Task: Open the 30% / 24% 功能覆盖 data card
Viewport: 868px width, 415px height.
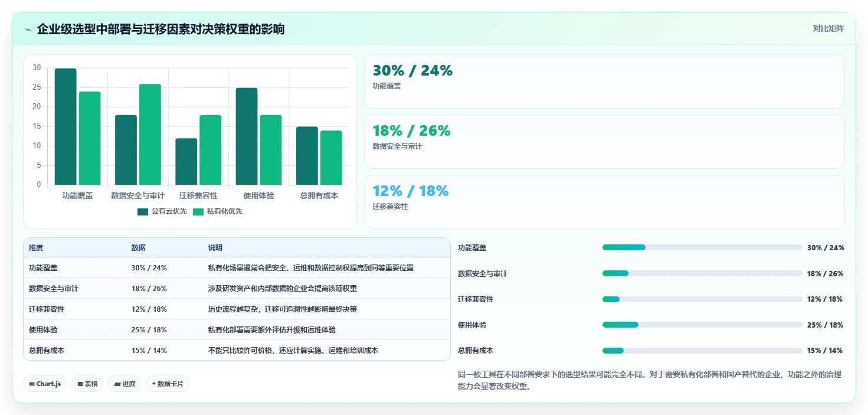Action: 604,81
